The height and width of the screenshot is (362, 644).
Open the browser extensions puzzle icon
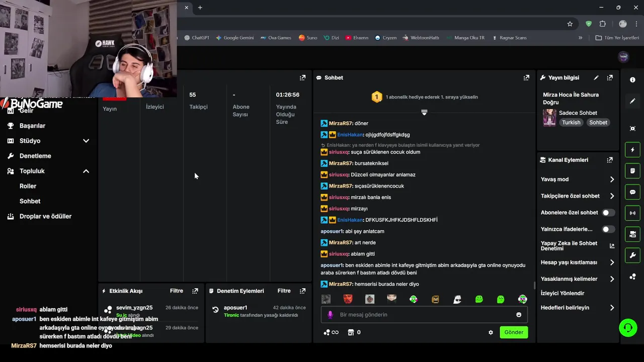603,24
